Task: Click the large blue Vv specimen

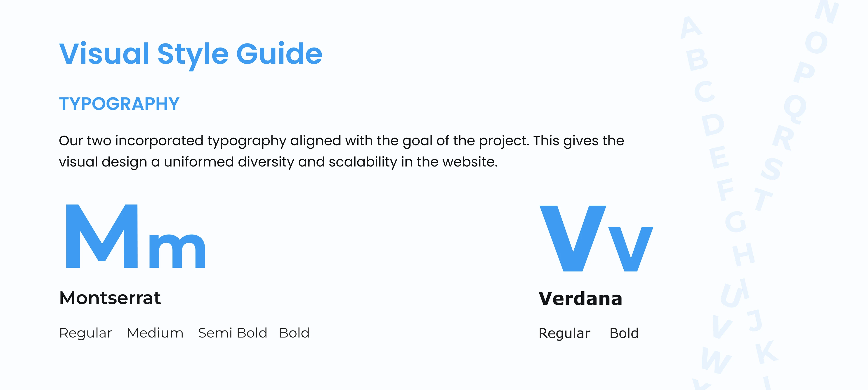Action: [x=596, y=238]
